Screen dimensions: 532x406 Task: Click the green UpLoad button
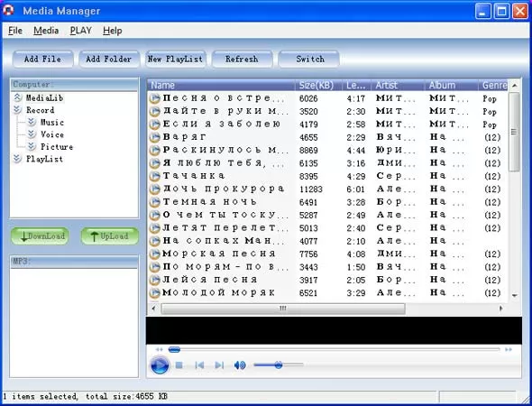point(110,235)
